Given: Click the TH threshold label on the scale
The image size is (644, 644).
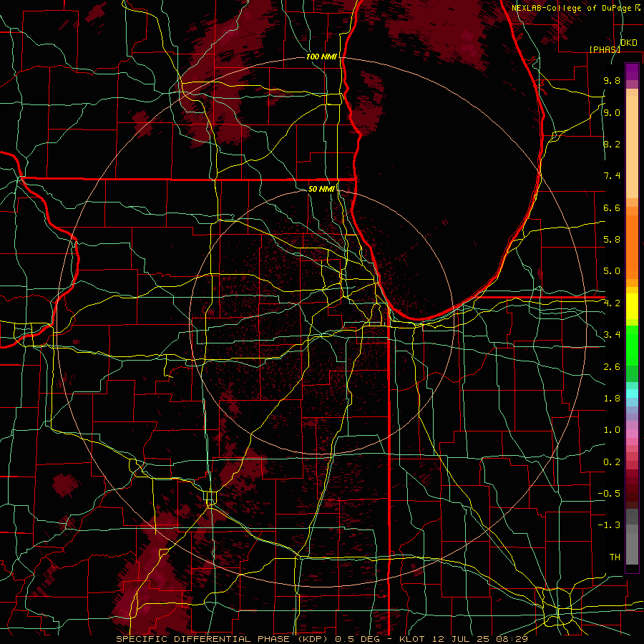Looking at the screenshot, I should tap(615, 557).
